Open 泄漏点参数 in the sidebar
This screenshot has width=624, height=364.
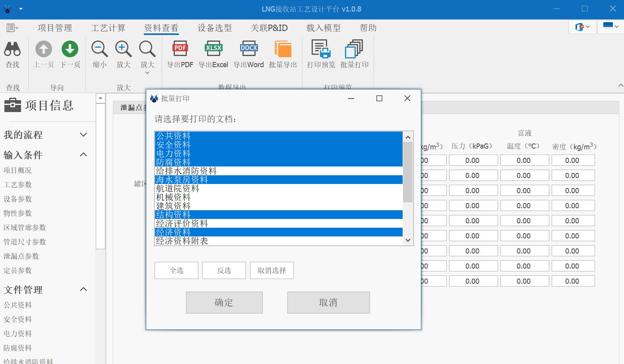21,256
